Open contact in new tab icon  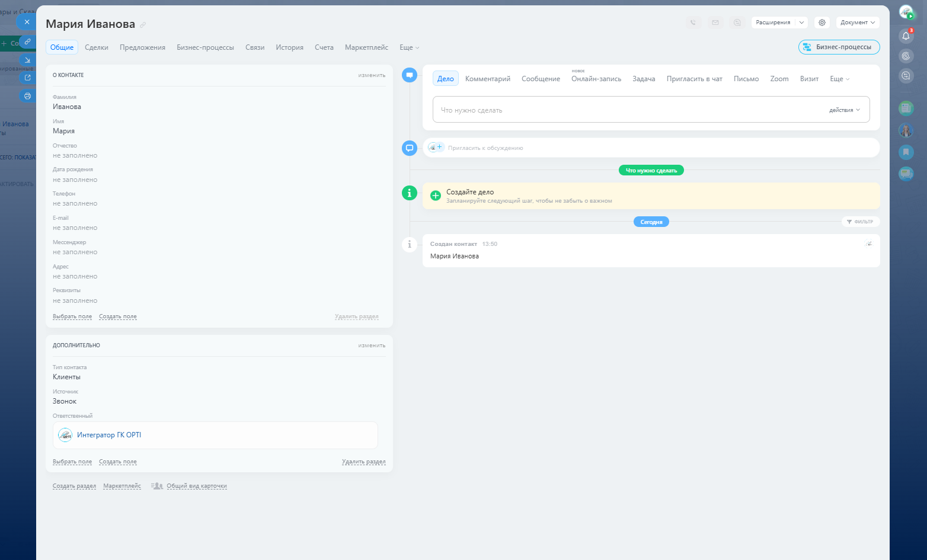(x=27, y=78)
